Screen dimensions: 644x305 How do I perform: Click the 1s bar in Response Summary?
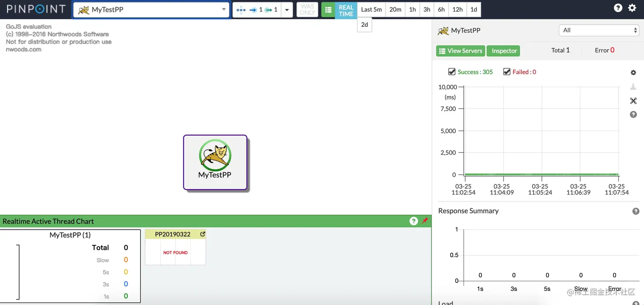(480, 276)
